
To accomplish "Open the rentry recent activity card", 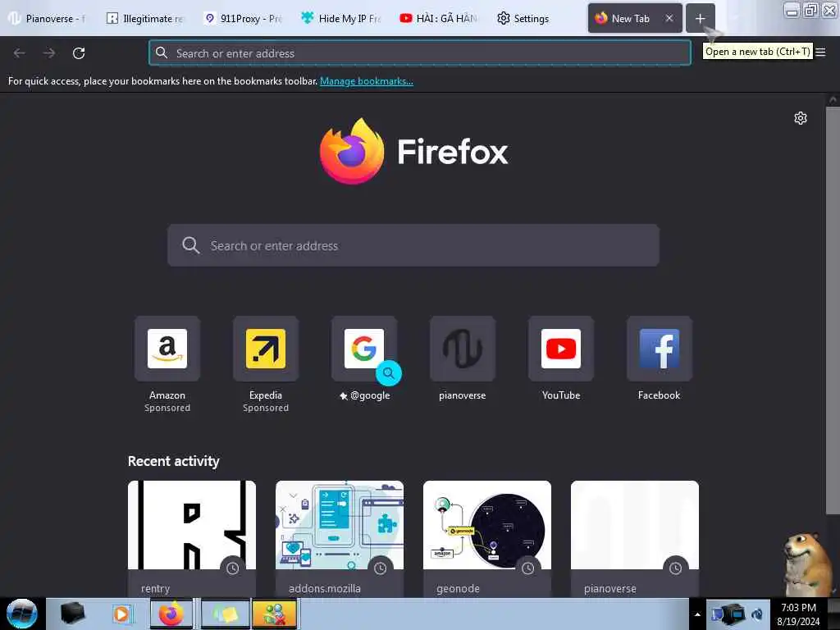I will pos(192,539).
